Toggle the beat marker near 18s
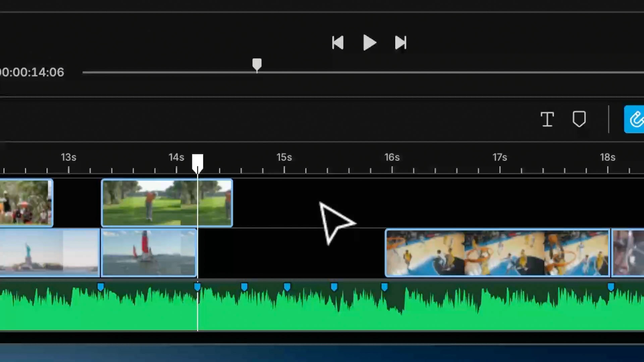The height and width of the screenshot is (362, 644). [x=610, y=287]
